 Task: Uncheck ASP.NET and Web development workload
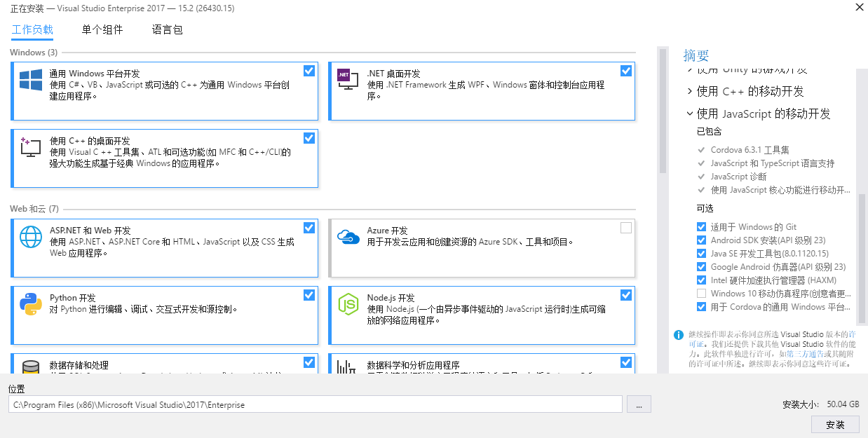click(x=309, y=228)
